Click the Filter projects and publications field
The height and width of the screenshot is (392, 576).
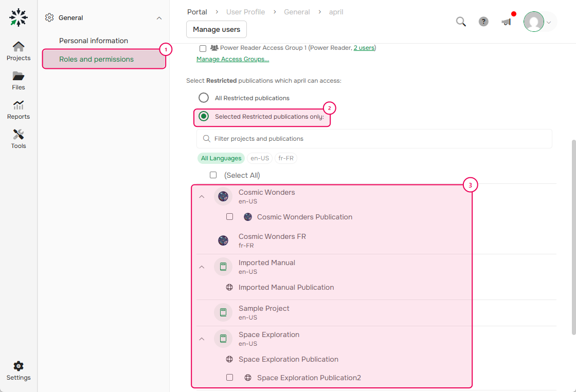(374, 139)
